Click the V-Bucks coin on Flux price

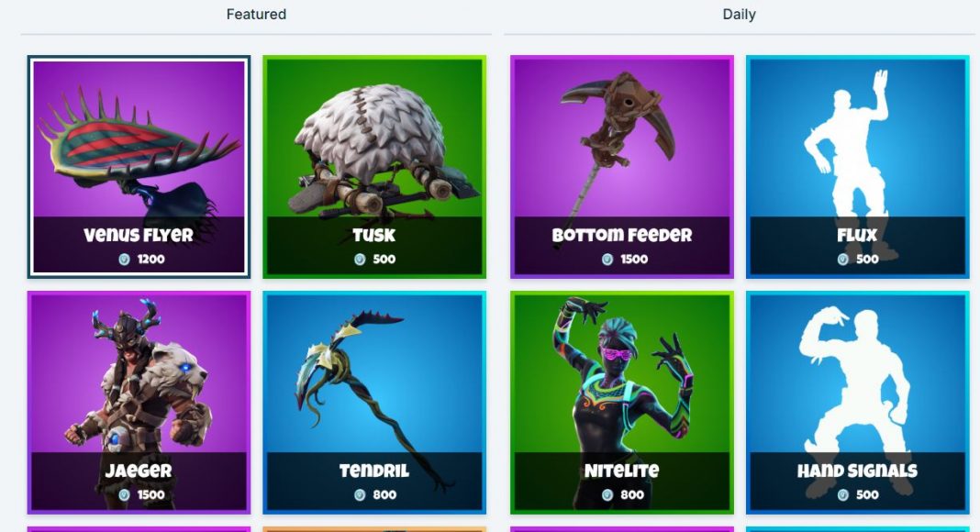click(x=842, y=260)
